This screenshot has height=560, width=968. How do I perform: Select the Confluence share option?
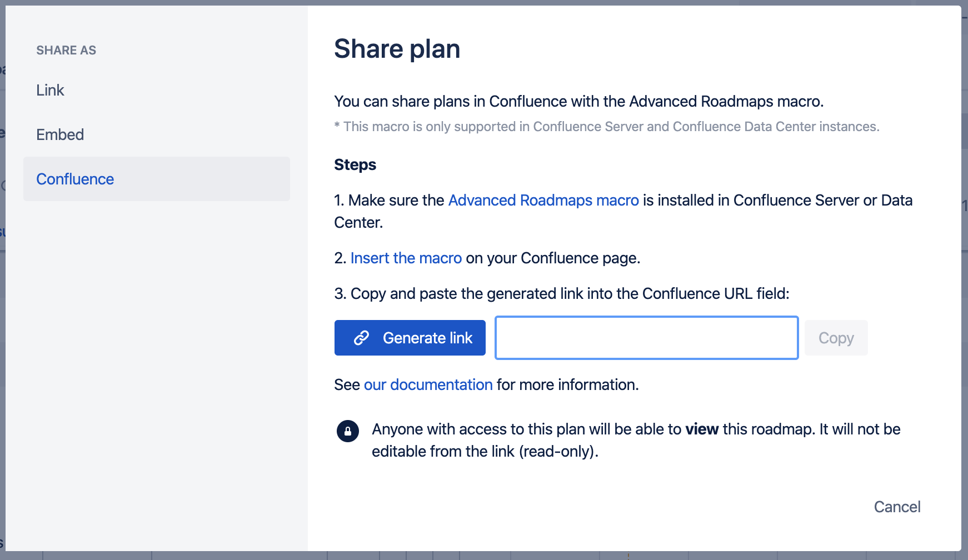[156, 179]
